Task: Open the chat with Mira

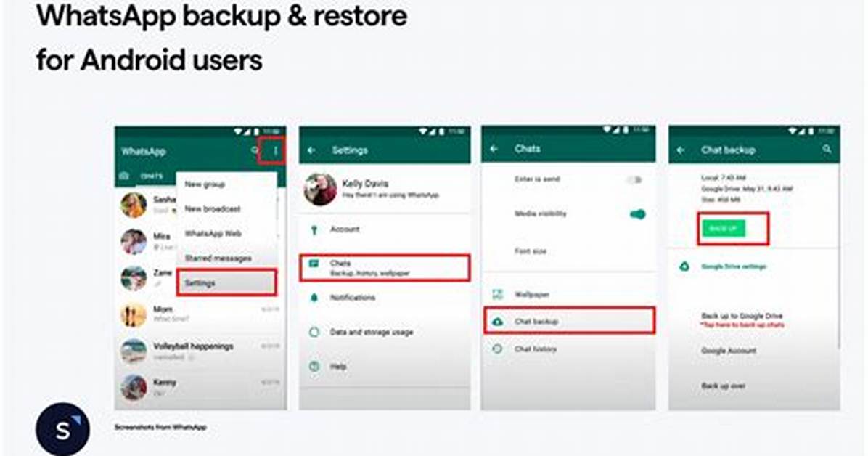Action: pyautogui.click(x=200, y=241)
